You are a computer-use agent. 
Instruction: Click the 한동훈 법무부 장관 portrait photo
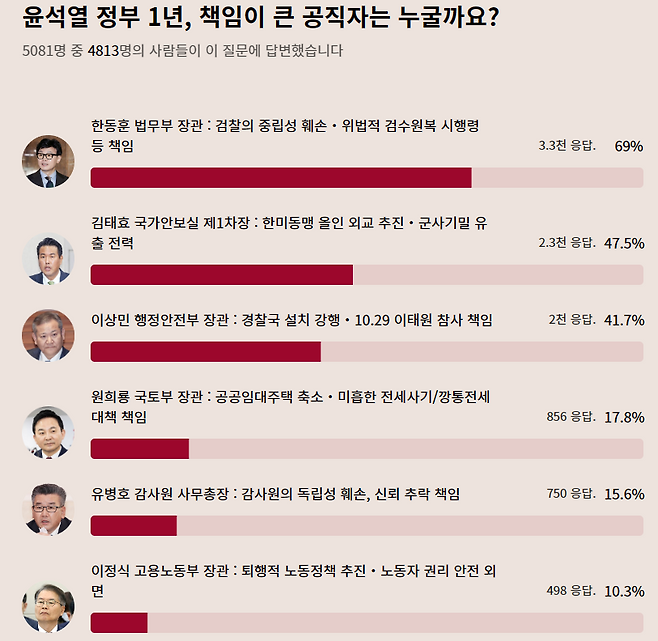48,161
